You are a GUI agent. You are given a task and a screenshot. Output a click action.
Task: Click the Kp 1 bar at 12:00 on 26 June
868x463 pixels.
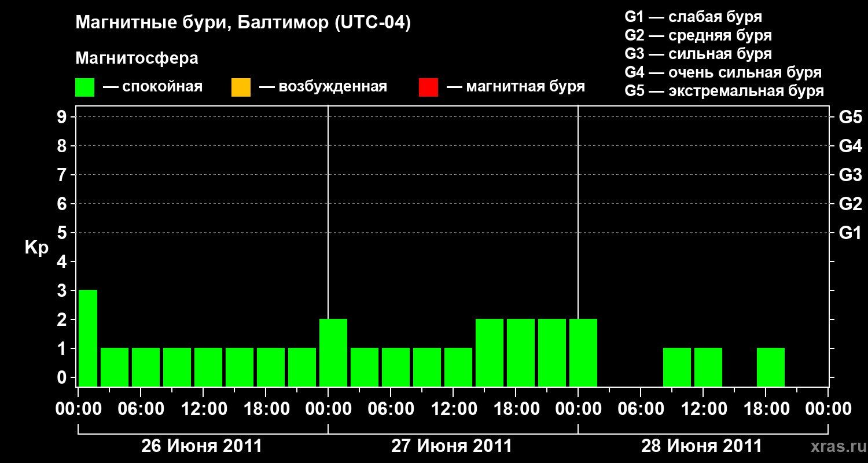tap(208, 367)
